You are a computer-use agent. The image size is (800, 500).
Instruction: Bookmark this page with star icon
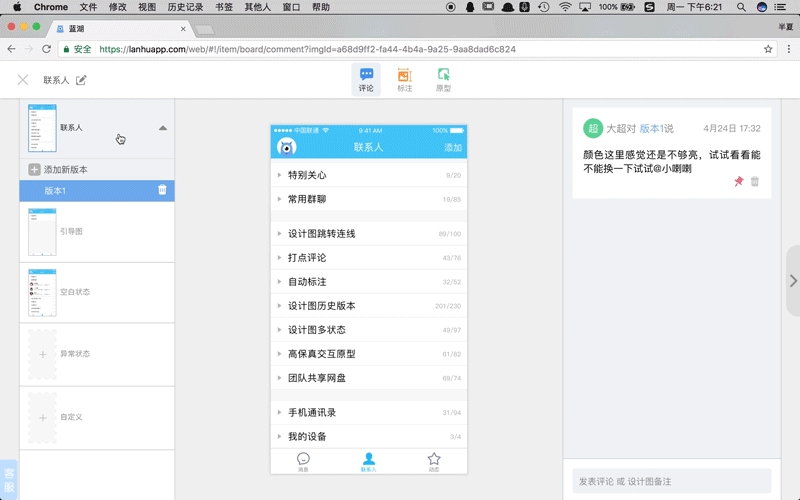(x=768, y=49)
